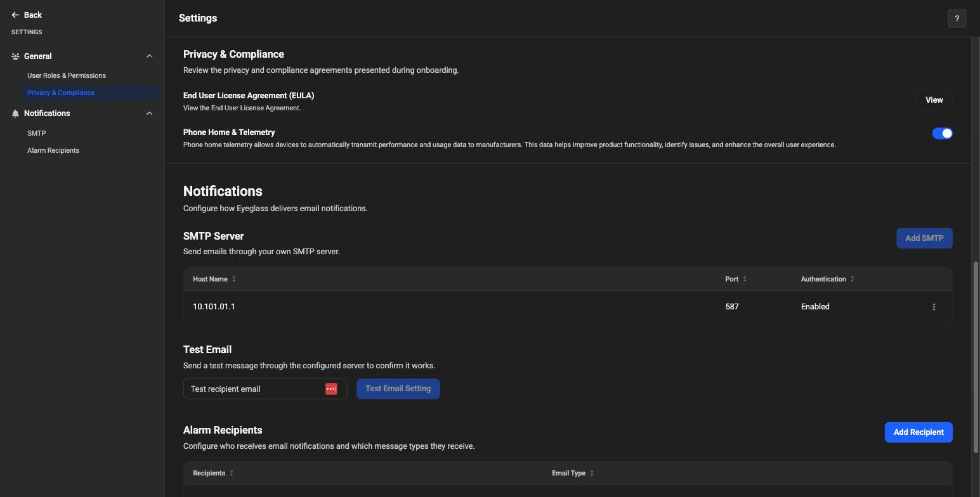
Task: Open User Roles & Permissions settings
Action: 67,75
